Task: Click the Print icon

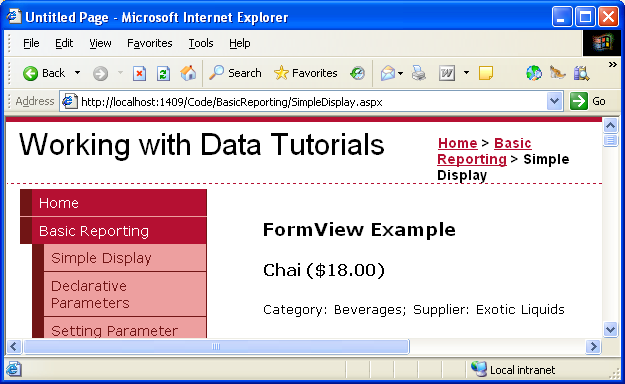Action: (419, 73)
